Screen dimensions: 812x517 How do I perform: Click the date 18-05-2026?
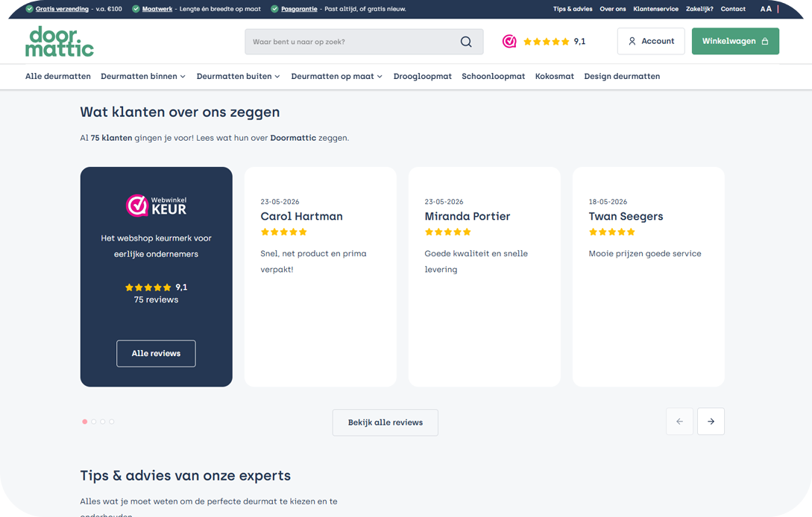[608, 202]
